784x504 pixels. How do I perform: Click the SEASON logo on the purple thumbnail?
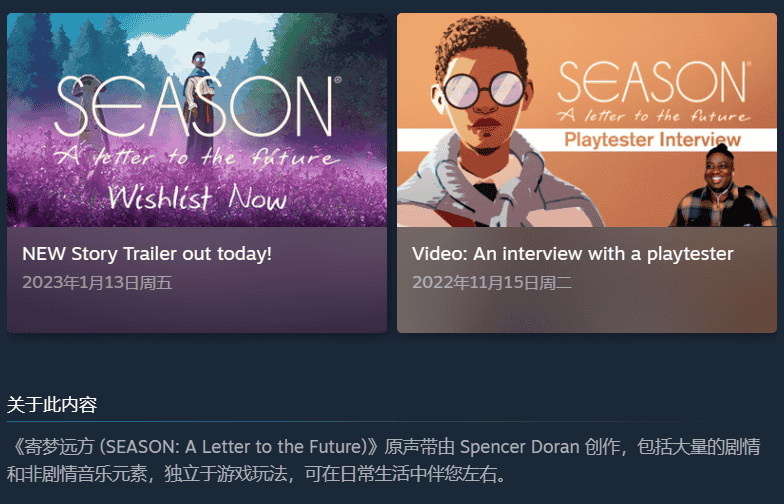click(x=197, y=106)
